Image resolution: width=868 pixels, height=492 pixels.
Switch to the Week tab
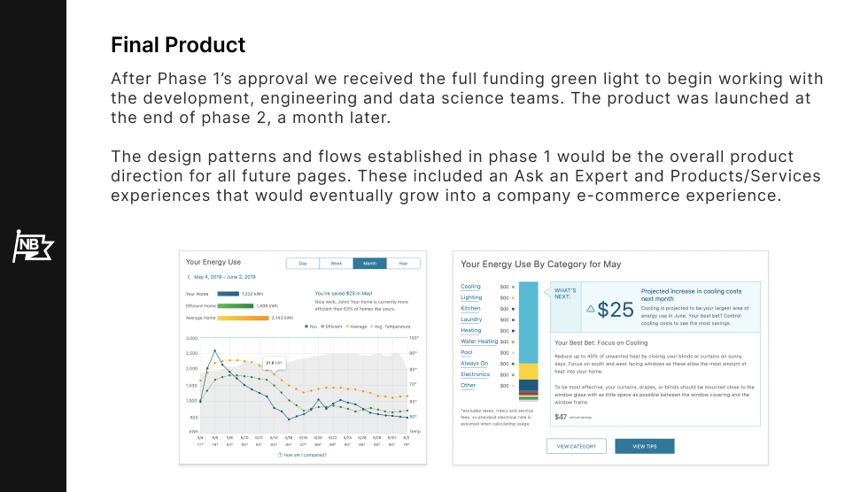pyautogui.click(x=337, y=263)
